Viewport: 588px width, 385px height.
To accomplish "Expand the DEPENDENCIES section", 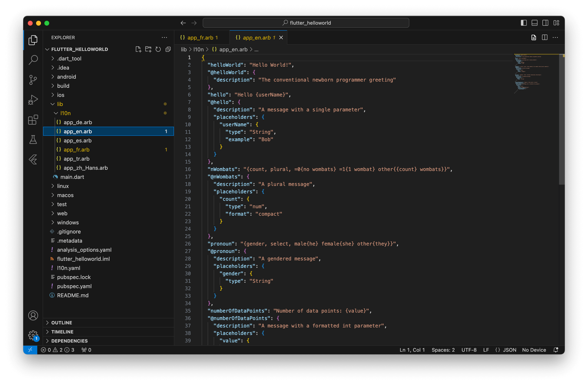I will click(x=108, y=341).
